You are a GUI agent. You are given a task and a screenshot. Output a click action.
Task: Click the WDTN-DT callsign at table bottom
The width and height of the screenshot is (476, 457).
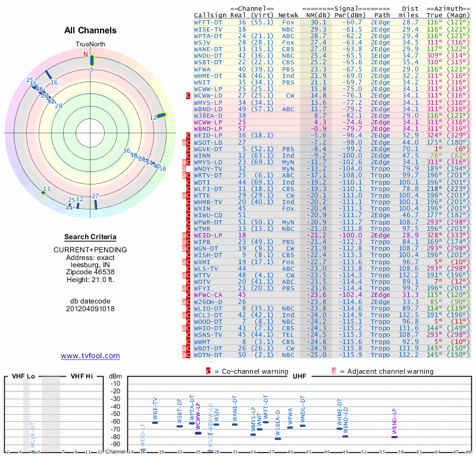tap(208, 355)
